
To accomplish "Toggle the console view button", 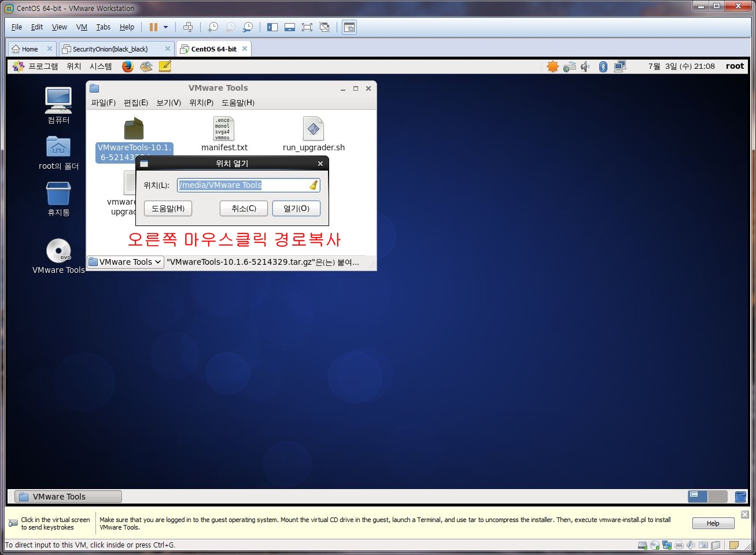I will tap(349, 27).
